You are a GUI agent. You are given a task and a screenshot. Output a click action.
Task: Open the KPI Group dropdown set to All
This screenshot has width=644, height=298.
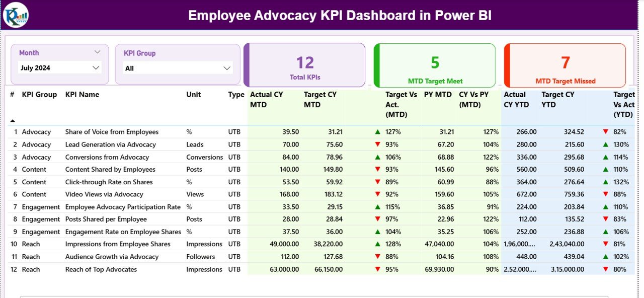click(x=226, y=67)
